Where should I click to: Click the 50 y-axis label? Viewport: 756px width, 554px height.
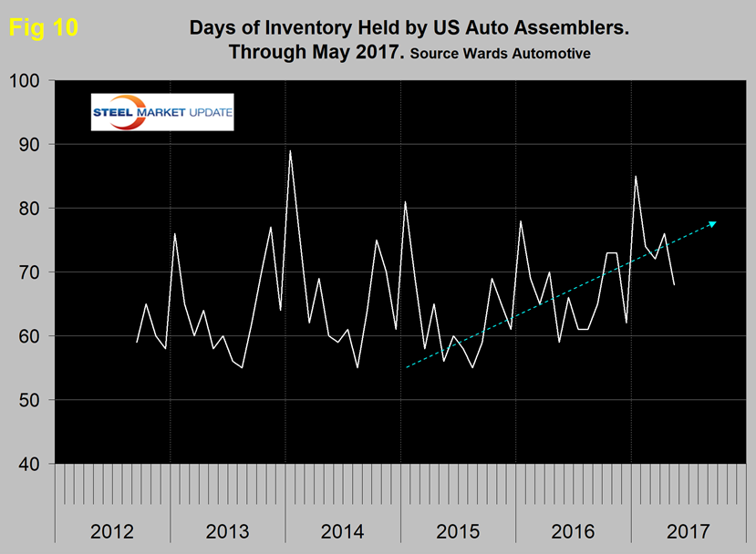pyautogui.click(x=31, y=400)
